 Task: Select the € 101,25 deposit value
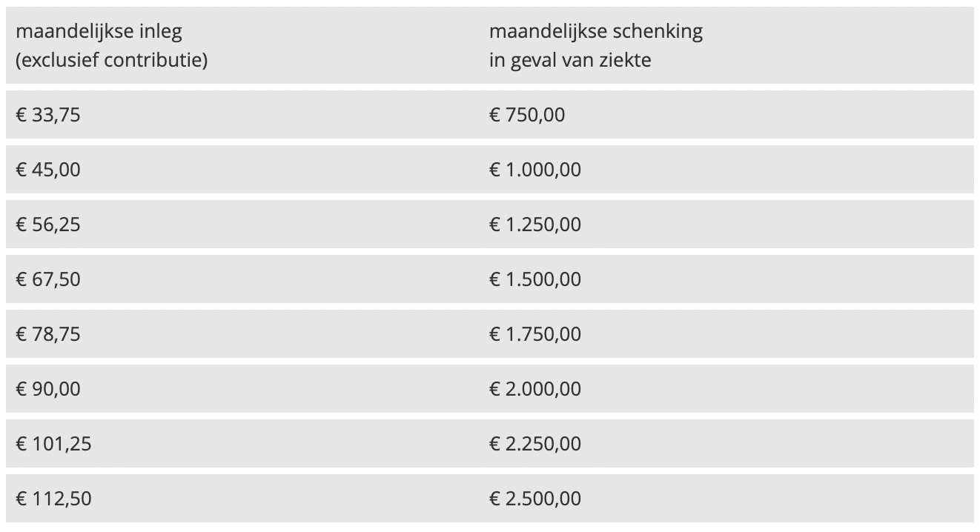[x=53, y=444]
